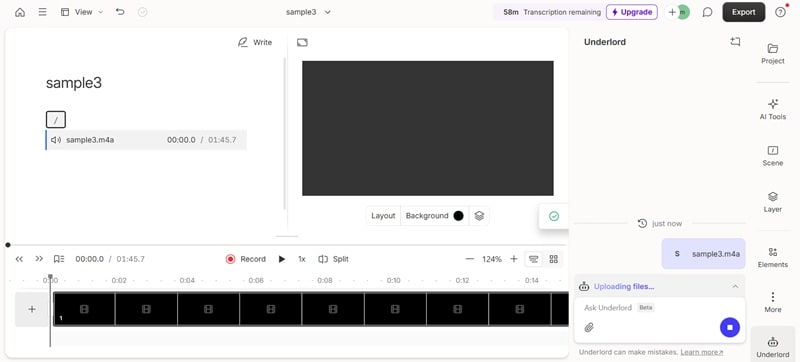Check the sync status checkmark icon
This screenshot has width=800, height=362.
coord(143,12)
